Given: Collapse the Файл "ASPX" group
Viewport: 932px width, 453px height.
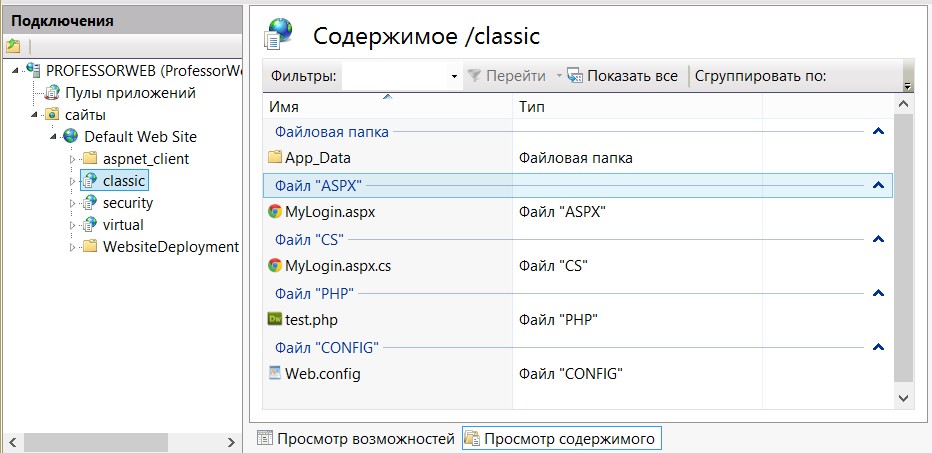Looking at the screenshot, I should (x=878, y=185).
